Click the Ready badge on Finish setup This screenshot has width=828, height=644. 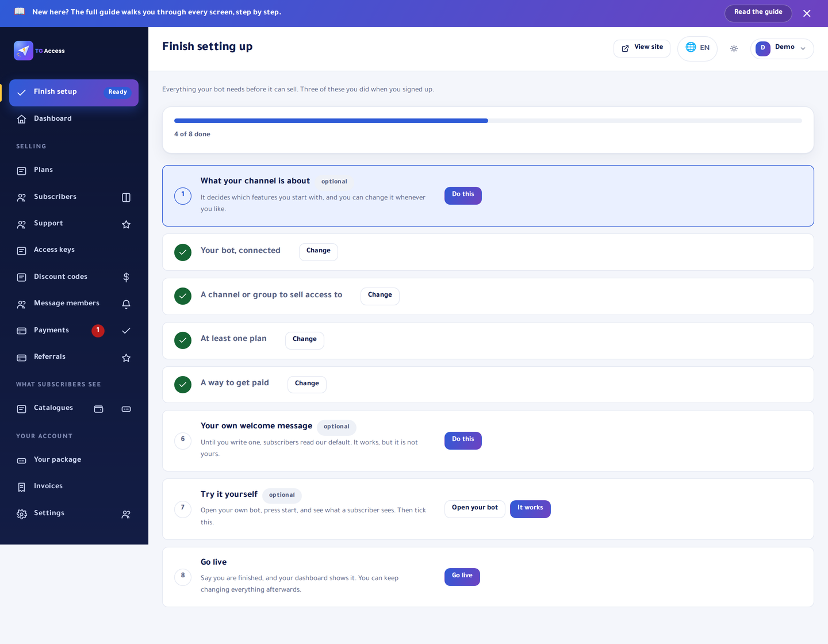pyautogui.click(x=117, y=93)
